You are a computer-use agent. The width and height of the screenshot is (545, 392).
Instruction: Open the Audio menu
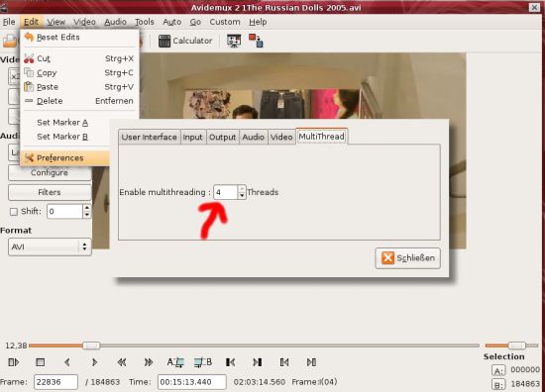115,22
